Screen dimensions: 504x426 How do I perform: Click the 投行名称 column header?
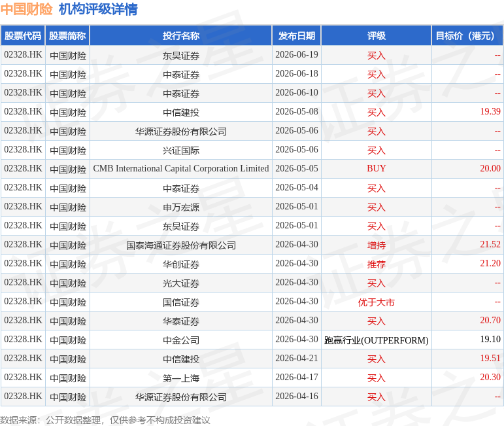181,35
